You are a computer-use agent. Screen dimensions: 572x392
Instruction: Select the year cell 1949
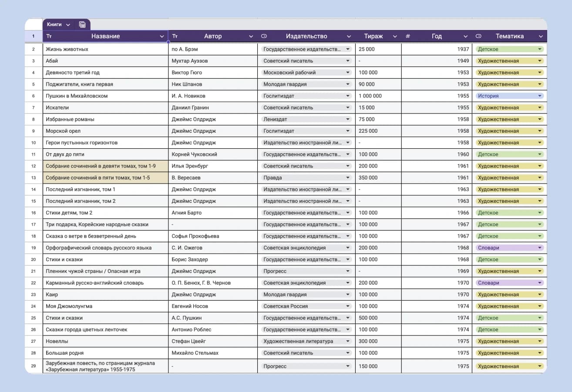click(x=437, y=61)
